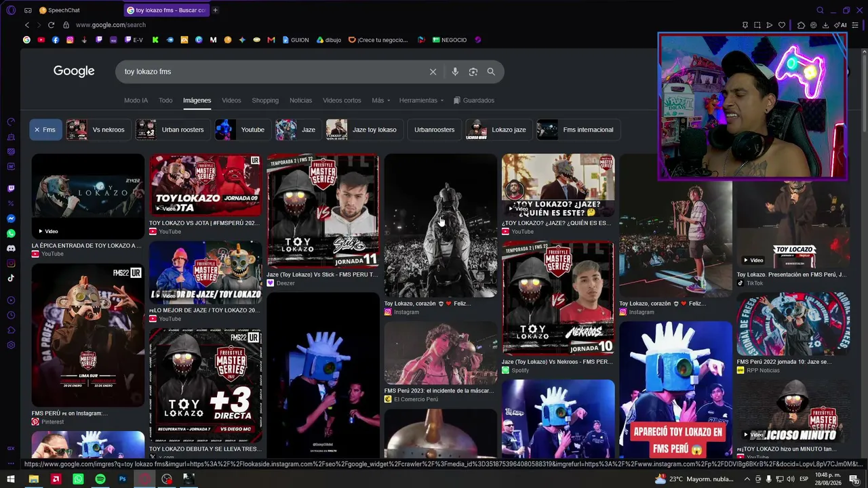Switch to the Shopping results tab
The height and width of the screenshot is (488, 868).
[265, 100]
